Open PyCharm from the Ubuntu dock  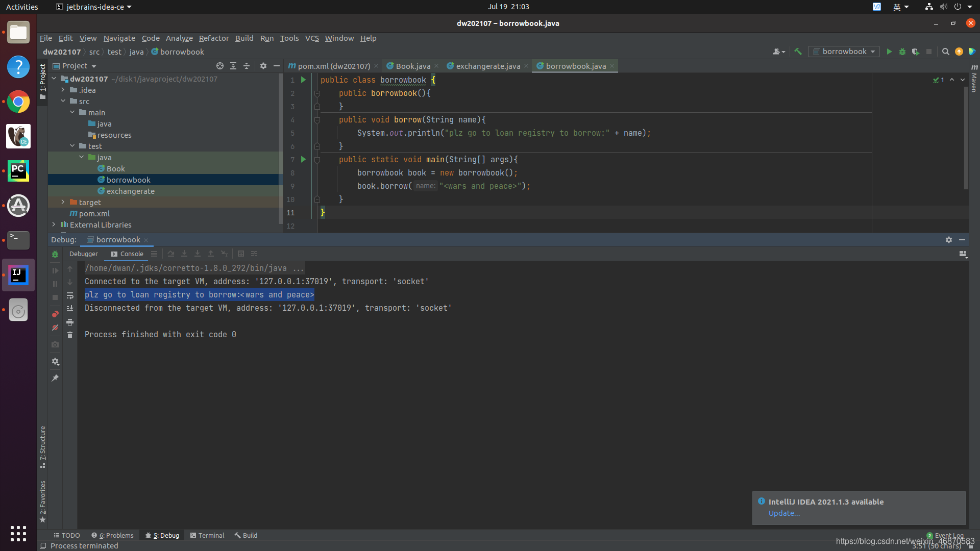[x=18, y=171]
